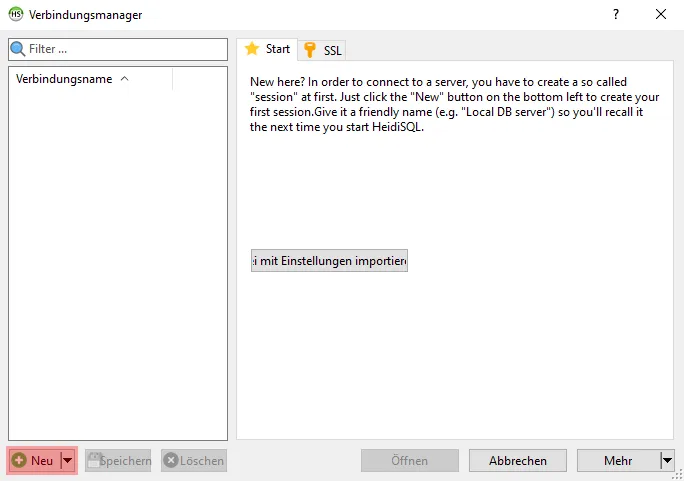Click the key icon on the SSL tab
This screenshot has height=481, width=684.
tap(310, 50)
